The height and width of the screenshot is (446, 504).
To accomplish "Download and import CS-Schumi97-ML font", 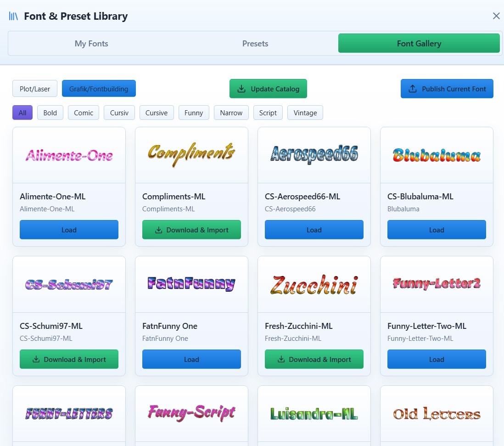I will [69, 359].
